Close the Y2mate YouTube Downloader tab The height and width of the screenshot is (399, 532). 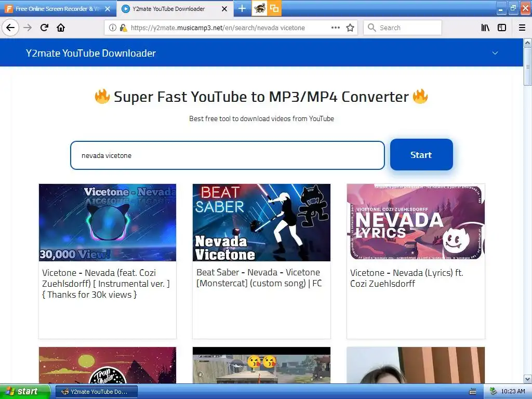pyautogui.click(x=224, y=9)
